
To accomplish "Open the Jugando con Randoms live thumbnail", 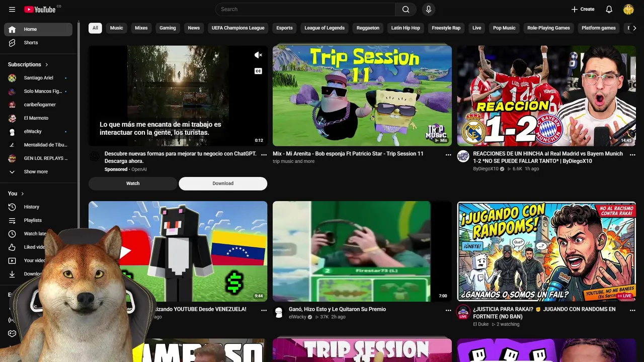I will point(546,251).
